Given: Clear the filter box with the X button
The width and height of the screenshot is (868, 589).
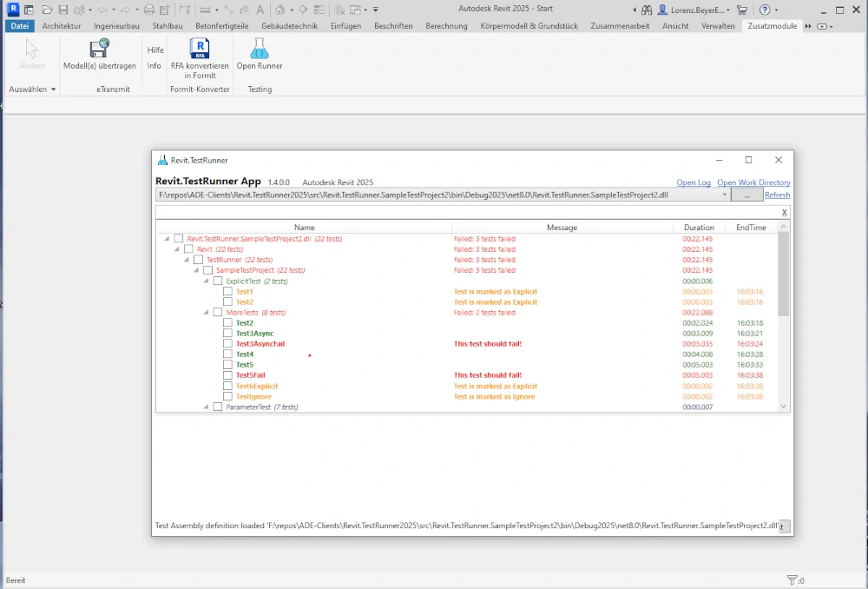Looking at the screenshot, I should pyautogui.click(x=785, y=212).
